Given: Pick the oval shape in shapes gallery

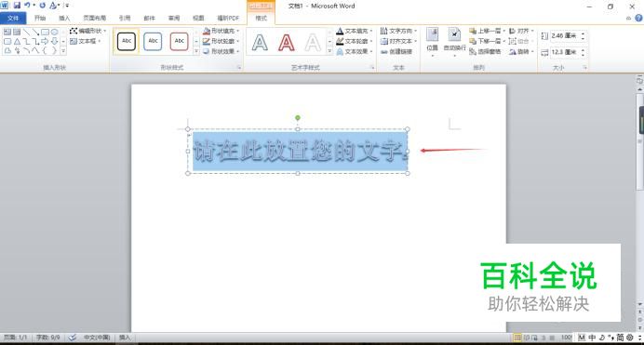Looking at the screenshot, I should (54, 32).
